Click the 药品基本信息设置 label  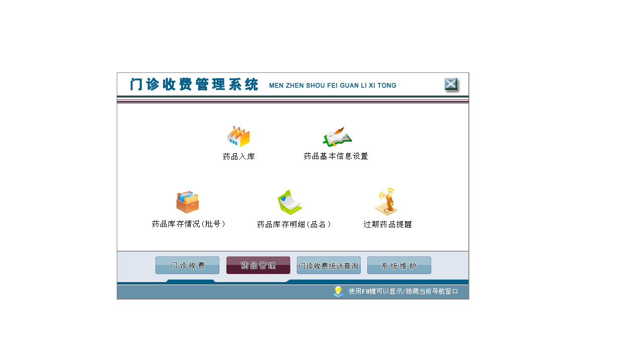pyautogui.click(x=336, y=156)
